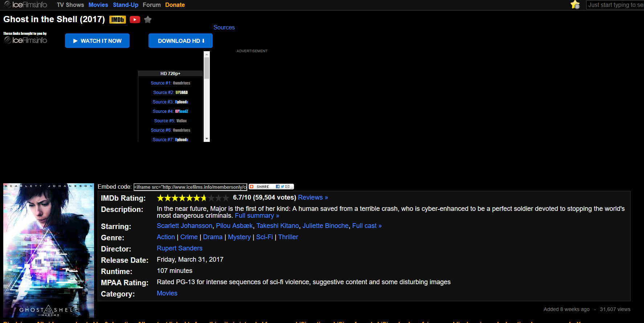This screenshot has height=323, width=644.
Task: Select Source #4: UPloadZ
Action: [171, 111]
